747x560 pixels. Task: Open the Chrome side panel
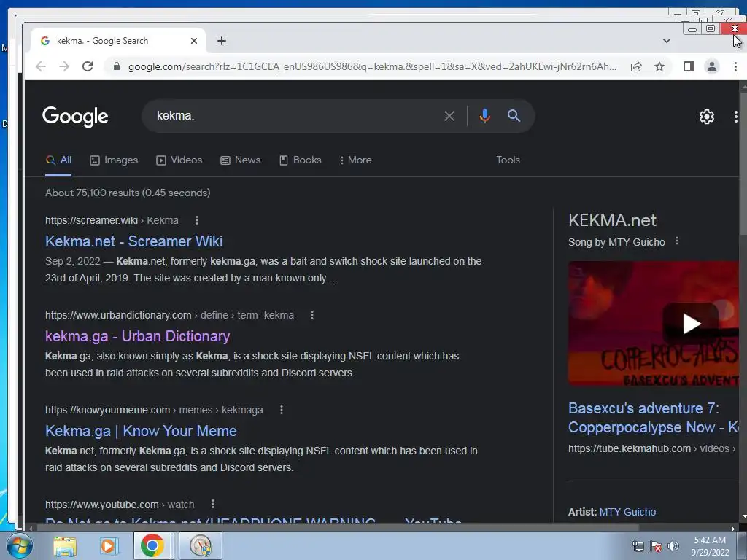click(x=689, y=66)
